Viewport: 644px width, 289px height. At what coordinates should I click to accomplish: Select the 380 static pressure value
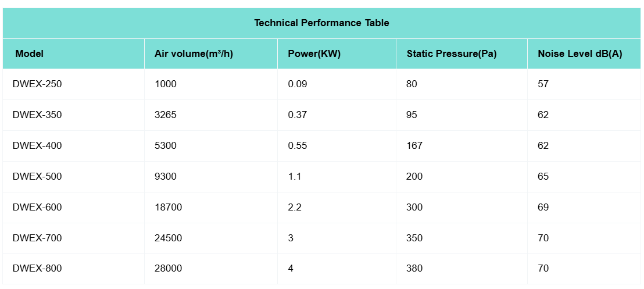(x=414, y=269)
